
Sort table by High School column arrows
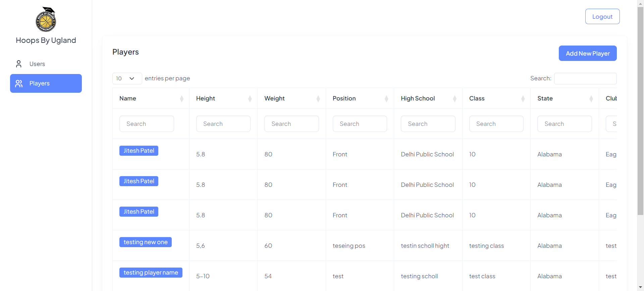[x=454, y=98]
